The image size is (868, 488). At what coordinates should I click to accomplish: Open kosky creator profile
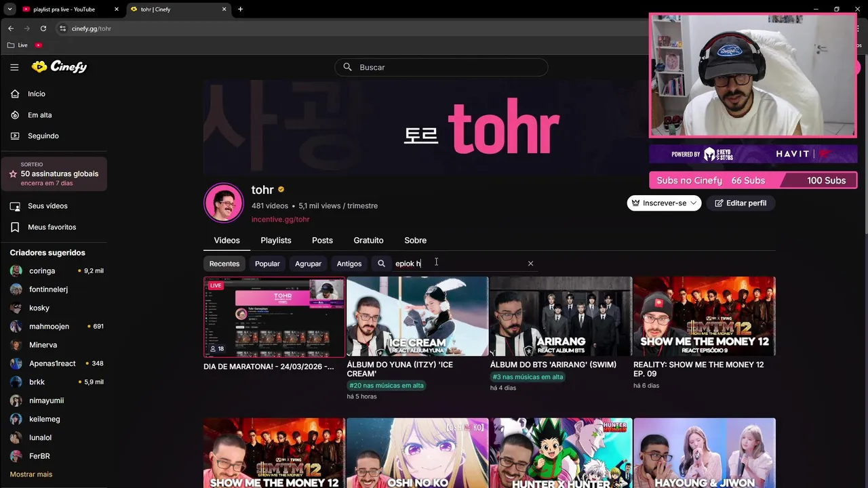coord(39,308)
